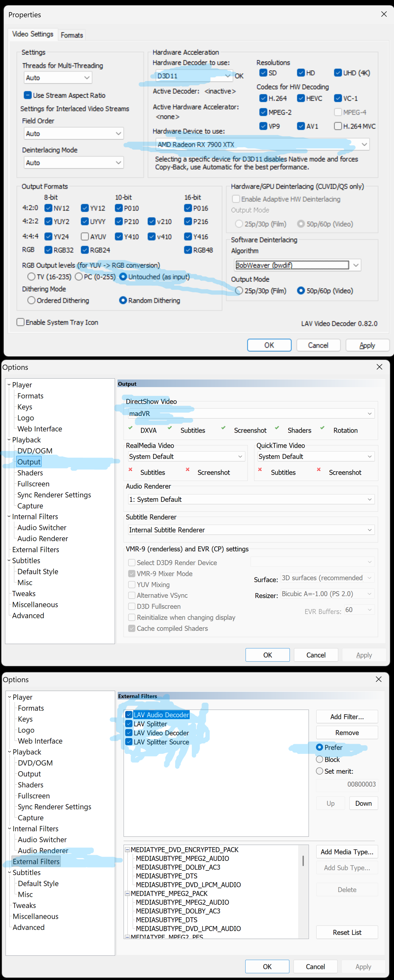Screen dimensions: 394x980
Task: Open the DirectShow Video madVR dropdown
Action: click(251, 414)
